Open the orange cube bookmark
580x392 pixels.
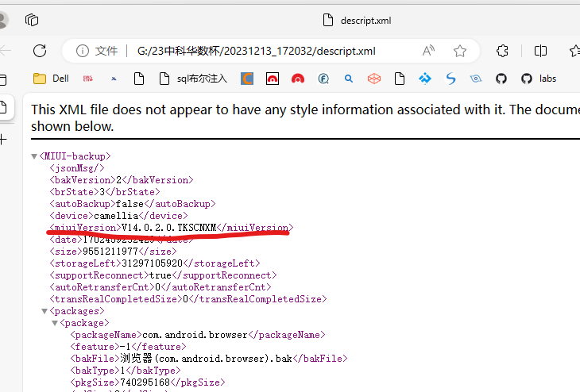[374, 79]
